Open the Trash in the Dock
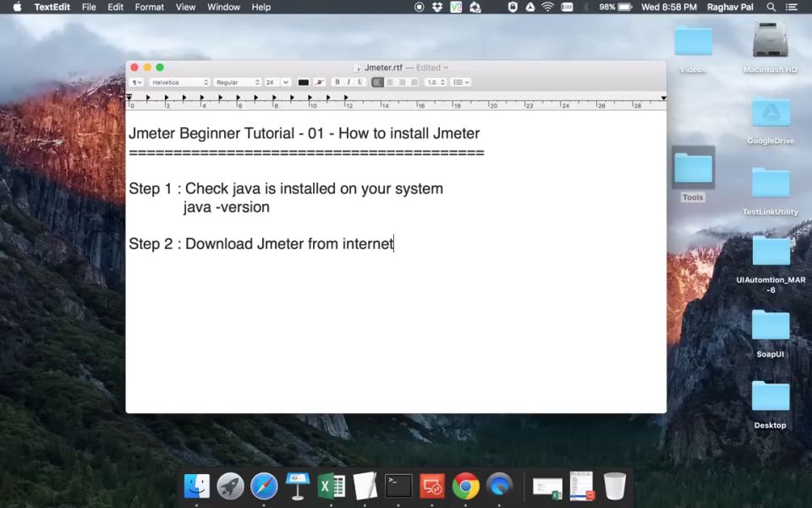This screenshot has height=508, width=812. [615, 486]
